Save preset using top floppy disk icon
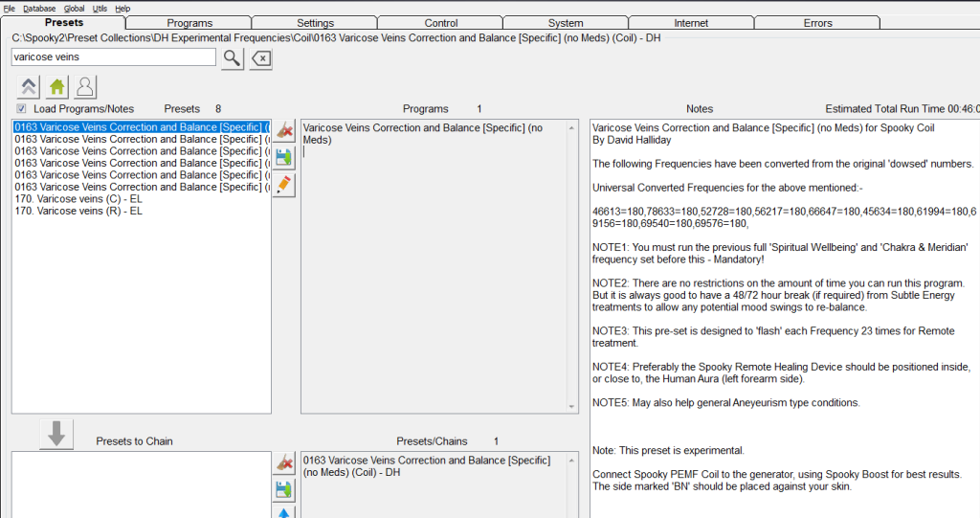Screen dimensions: 980x518 [x=284, y=158]
